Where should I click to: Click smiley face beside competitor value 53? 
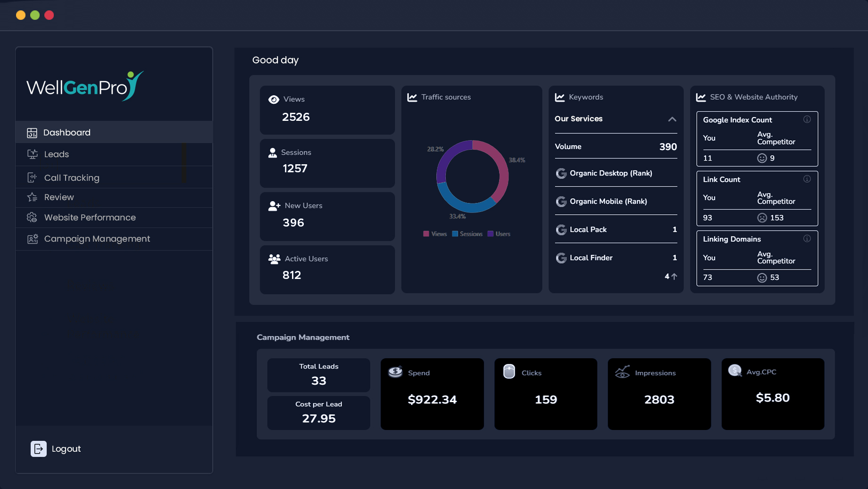762,278
